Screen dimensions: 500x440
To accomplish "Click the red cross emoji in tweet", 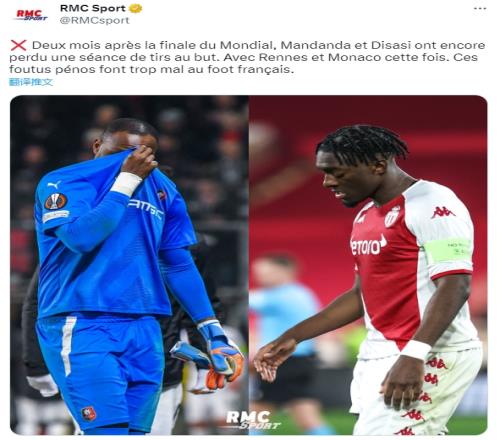I will 19,45.
